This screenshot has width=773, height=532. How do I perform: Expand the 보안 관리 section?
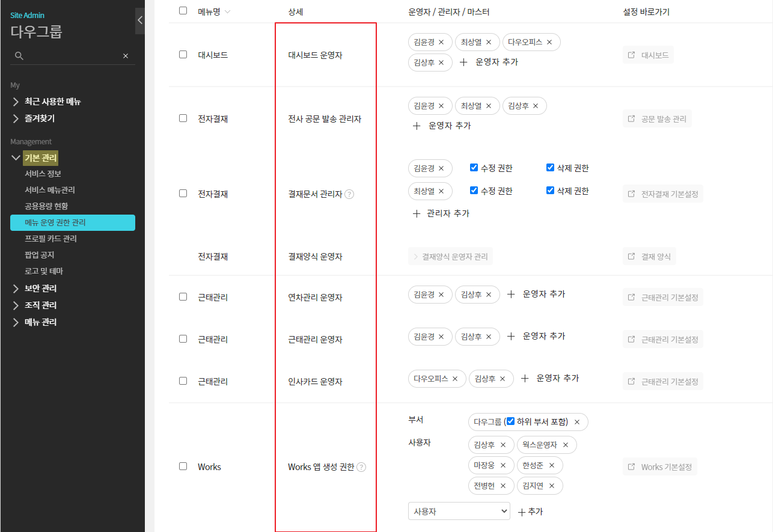pos(40,289)
